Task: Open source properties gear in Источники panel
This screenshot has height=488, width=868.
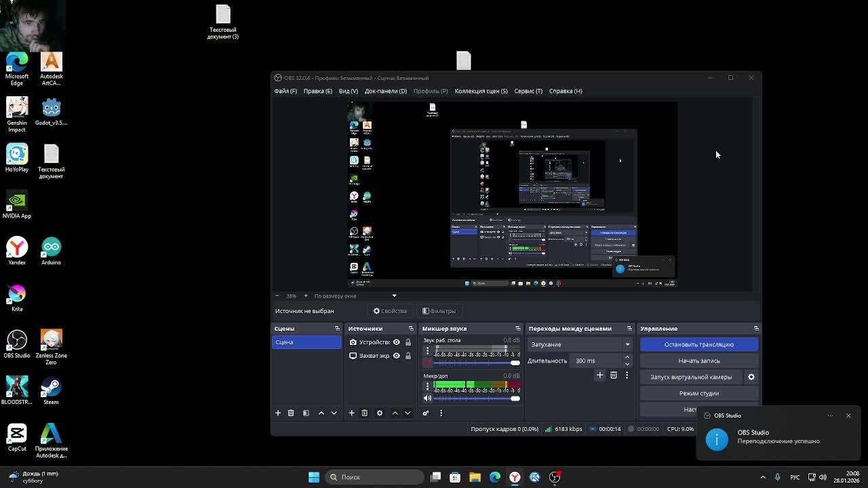Action: tap(380, 413)
